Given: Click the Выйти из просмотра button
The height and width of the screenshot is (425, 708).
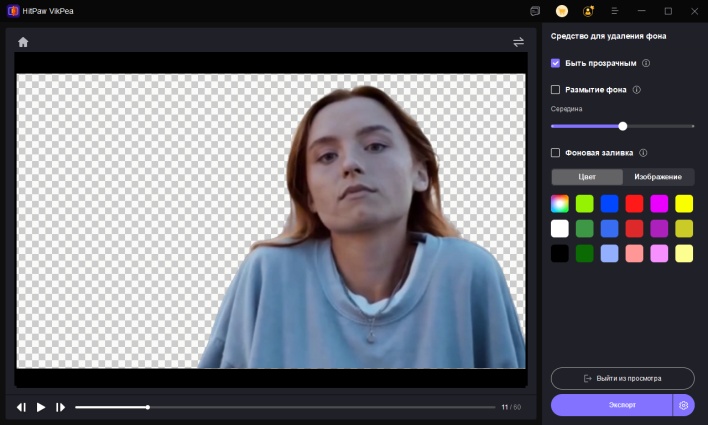Looking at the screenshot, I should point(622,378).
